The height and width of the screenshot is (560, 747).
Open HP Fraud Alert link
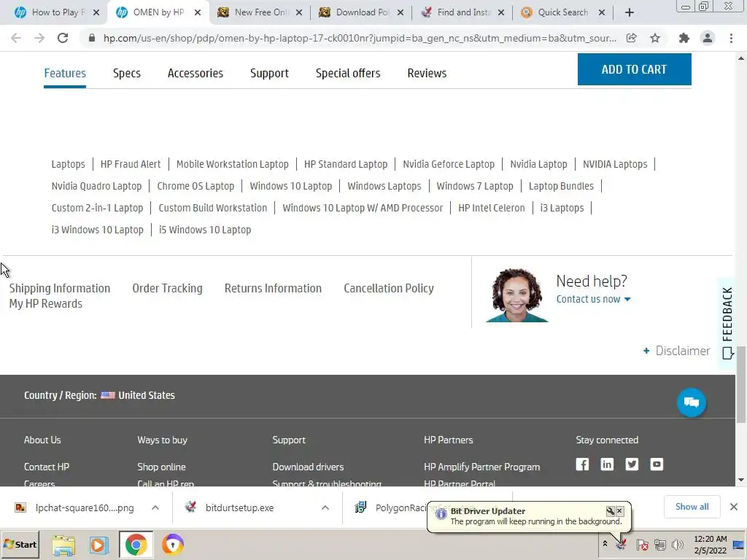point(131,164)
